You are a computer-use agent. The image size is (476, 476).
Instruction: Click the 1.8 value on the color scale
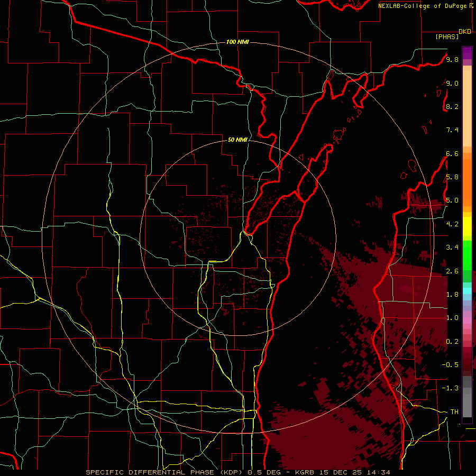point(452,295)
